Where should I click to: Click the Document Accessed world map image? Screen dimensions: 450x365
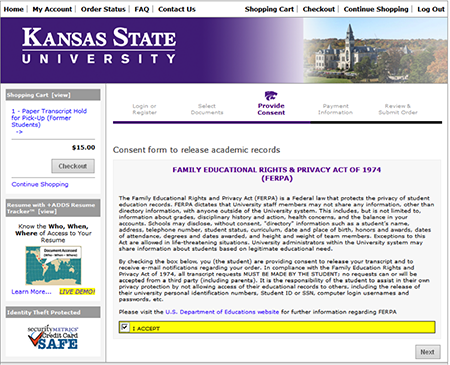[53, 265]
